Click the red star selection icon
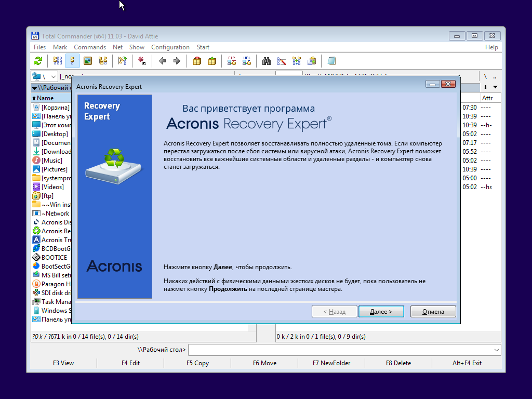Image resolution: width=532 pixels, height=399 pixels. tap(142, 61)
